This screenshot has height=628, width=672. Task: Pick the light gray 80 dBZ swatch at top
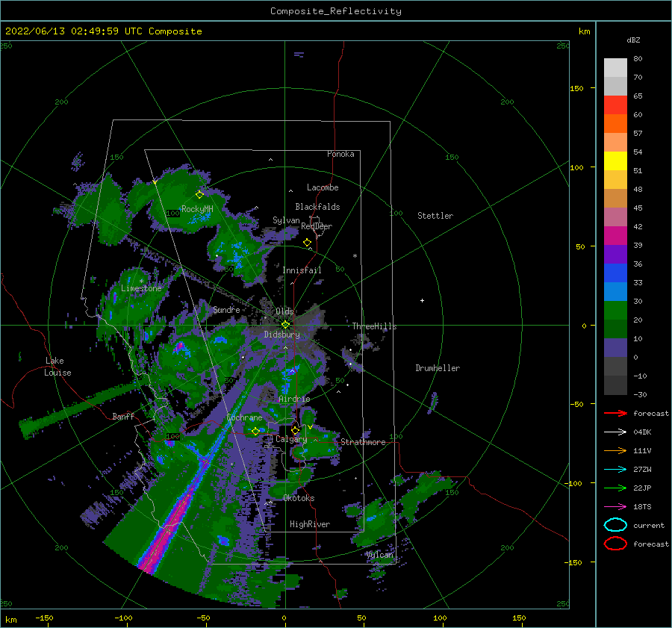[615, 67]
